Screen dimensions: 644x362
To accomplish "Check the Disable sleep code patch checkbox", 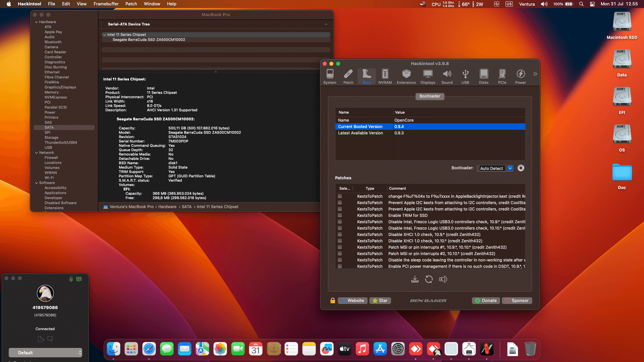I will point(340,260).
